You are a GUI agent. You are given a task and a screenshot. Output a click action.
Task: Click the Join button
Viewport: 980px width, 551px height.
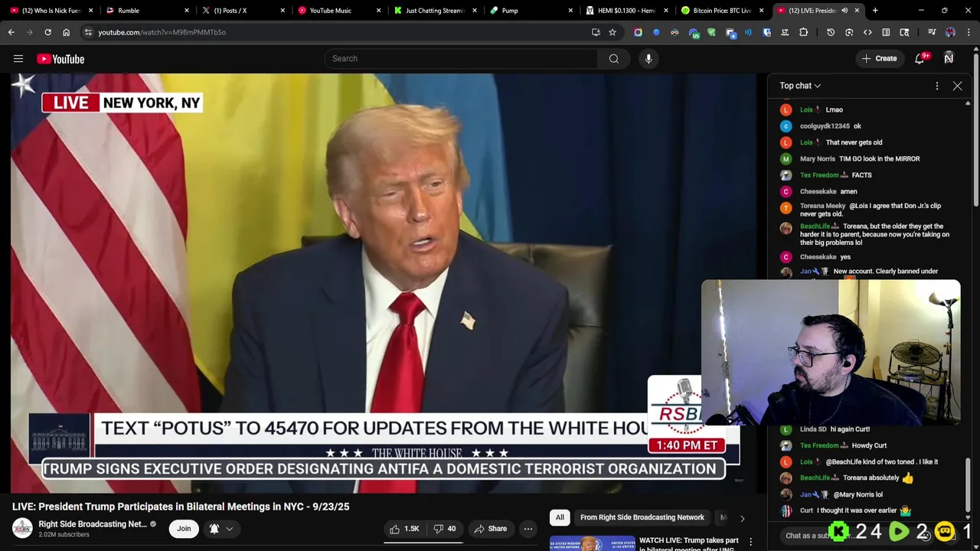(x=184, y=529)
